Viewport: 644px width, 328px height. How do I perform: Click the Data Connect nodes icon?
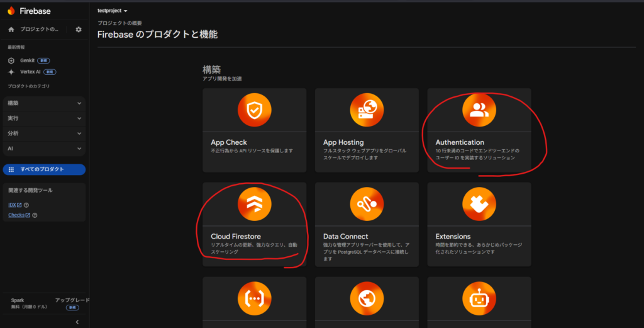[x=367, y=204]
